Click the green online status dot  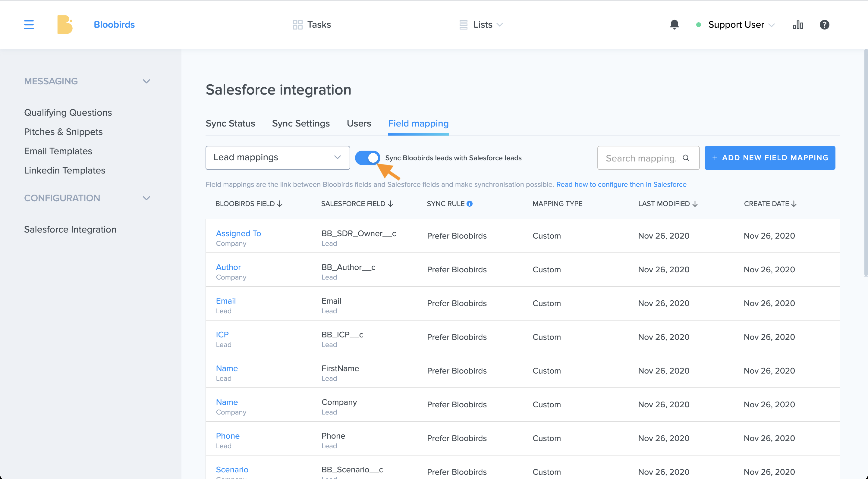click(x=699, y=25)
